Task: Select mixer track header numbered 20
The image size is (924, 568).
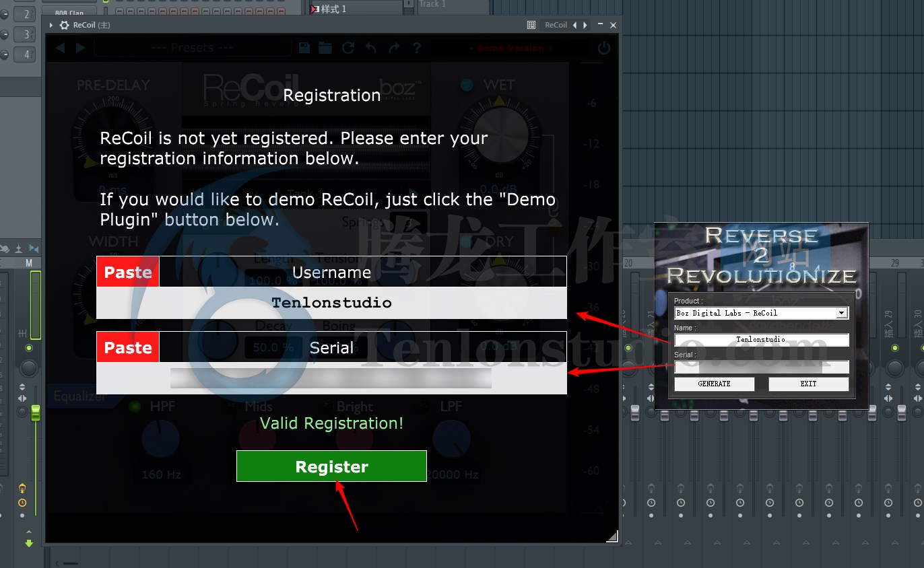Action: (x=628, y=262)
